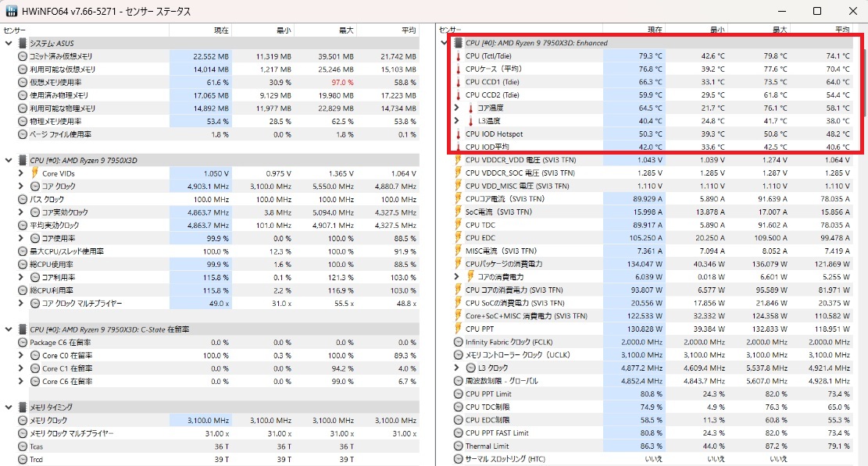Screen dimensions: 868x466
Task: Minimize the HWiNFO64 window
Action: coord(782,11)
